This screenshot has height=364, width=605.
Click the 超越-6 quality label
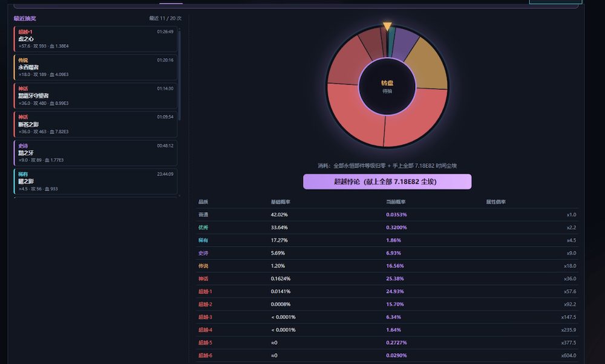click(x=205, y=356)
